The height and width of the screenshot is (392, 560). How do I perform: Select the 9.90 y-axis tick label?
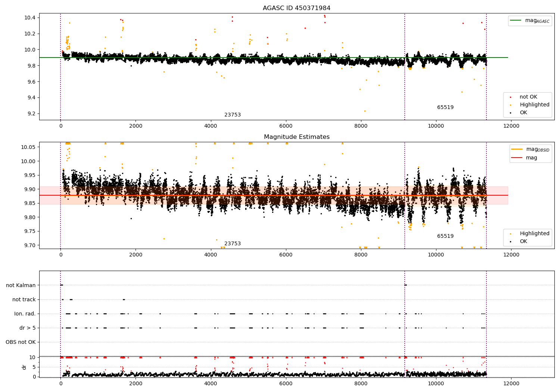coord(30,189)
